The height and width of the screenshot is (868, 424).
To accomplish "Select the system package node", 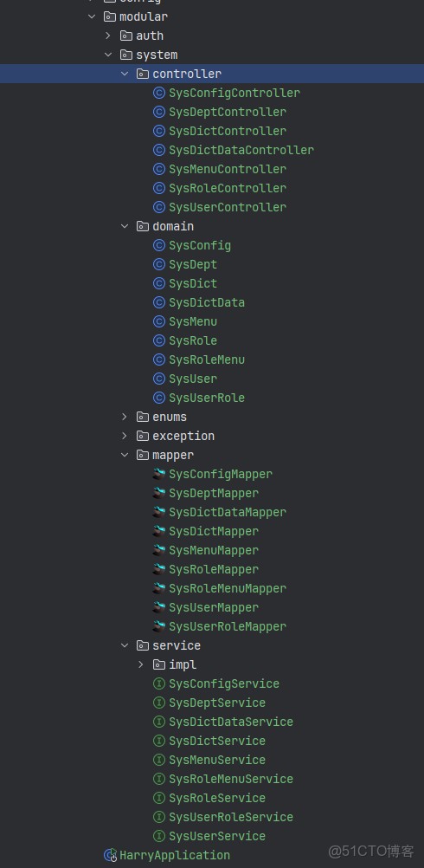I will click(x=157, y=55).
